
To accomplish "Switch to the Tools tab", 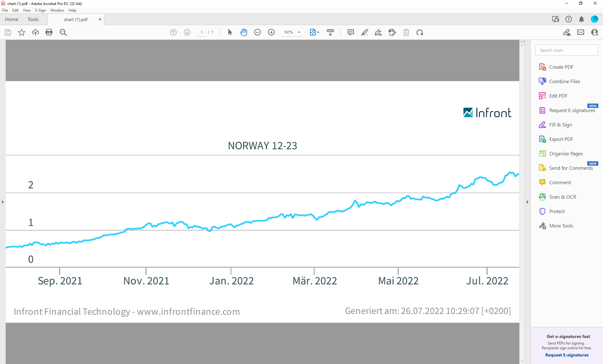I will pyautogui.click(x=33, y=19).
